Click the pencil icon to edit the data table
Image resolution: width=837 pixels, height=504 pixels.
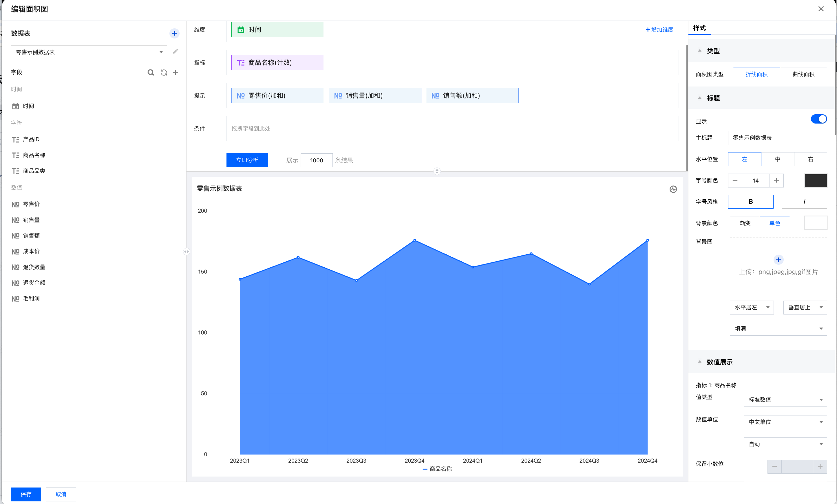coord(176,51)
